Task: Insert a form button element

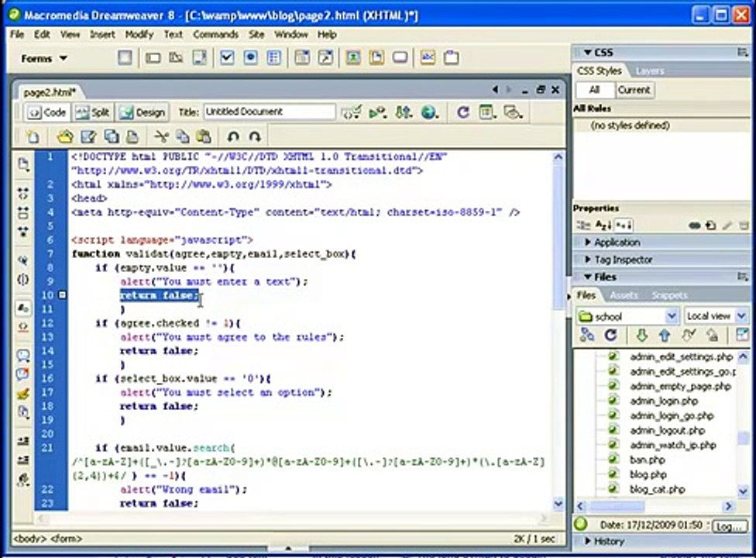Action: tap(400, 58)
